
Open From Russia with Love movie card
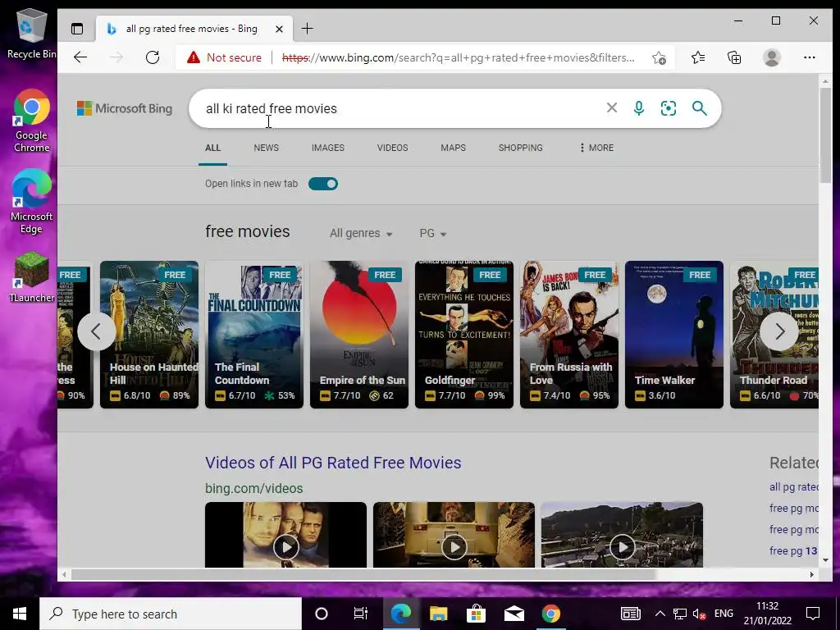569,335
